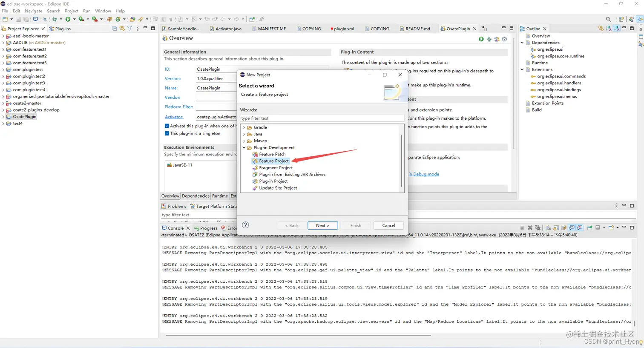Minimize the Project Explorer view
This screenshot has width=644, height=348.
pos(145,28)
